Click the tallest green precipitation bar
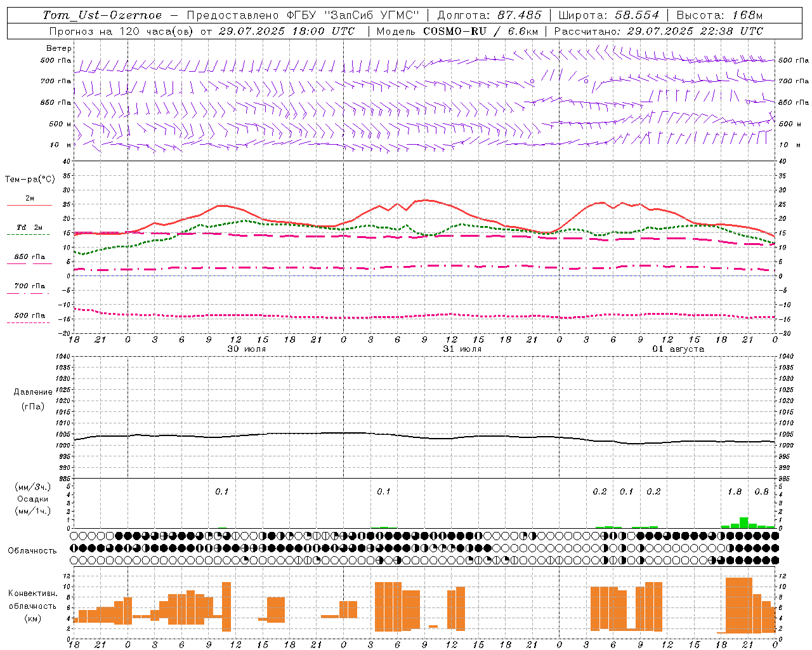 (743, 522)
